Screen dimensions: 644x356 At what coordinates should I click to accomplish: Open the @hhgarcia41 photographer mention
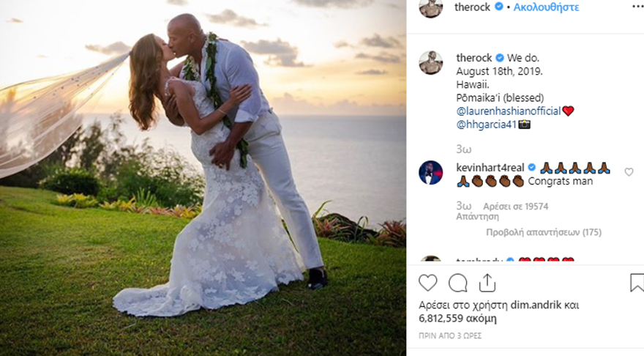[x=486, y=125]
